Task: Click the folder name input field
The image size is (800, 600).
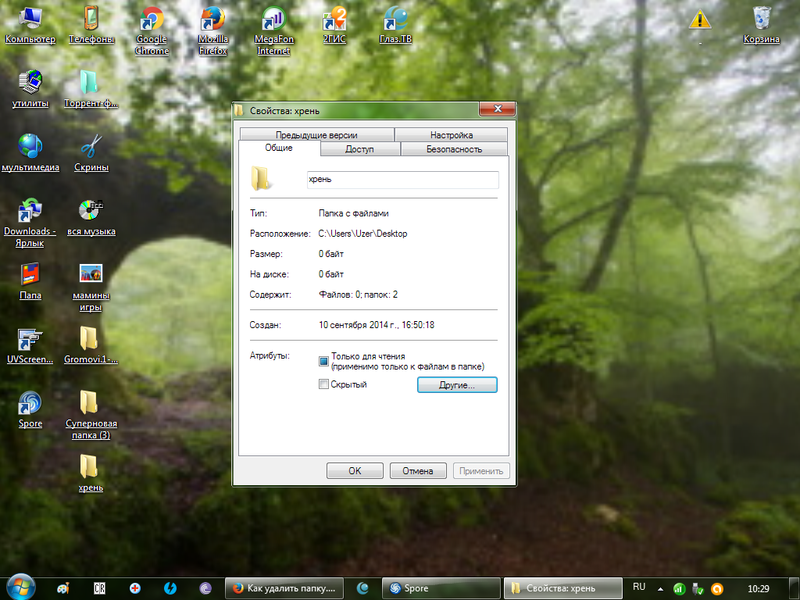Action: pyautogui.click(x=402, y=180)
